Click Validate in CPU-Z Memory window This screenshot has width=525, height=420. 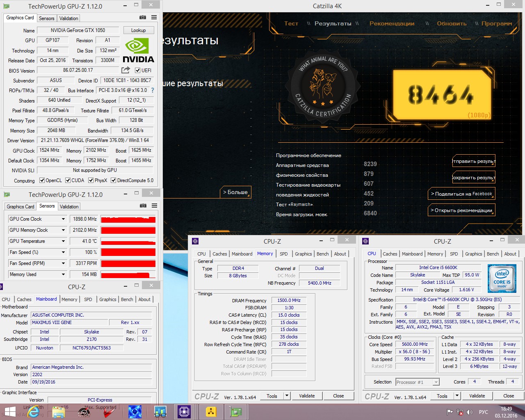[x=307, y=396]
